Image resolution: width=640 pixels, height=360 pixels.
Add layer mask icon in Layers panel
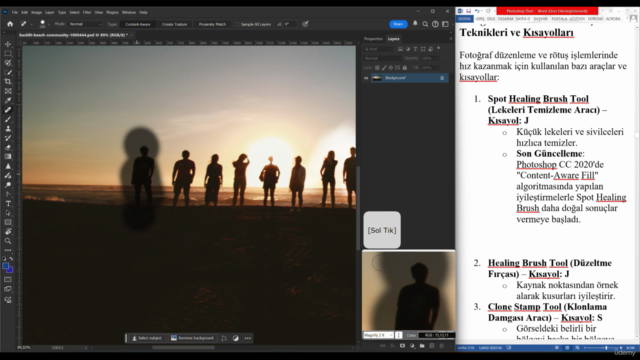pyautogui.click(x=402, y=346)
